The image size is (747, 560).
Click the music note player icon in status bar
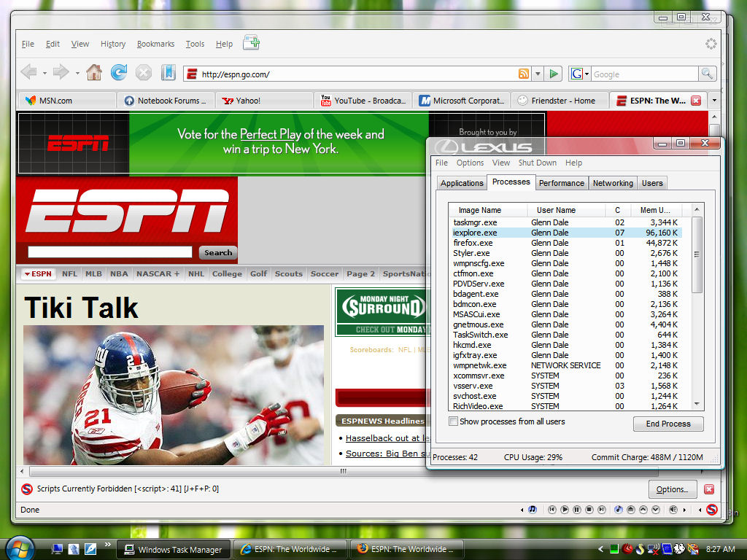(x=532, y=510)
